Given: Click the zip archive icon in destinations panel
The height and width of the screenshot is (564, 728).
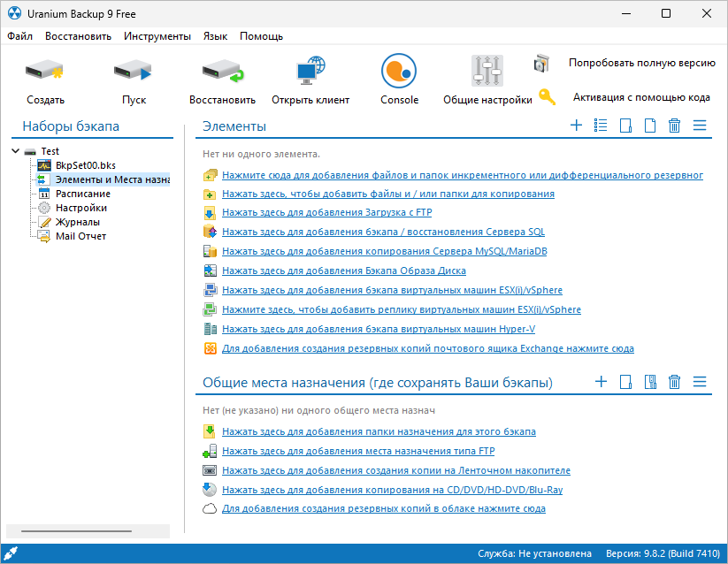Looking at the screenshot, I should (650, 381).
